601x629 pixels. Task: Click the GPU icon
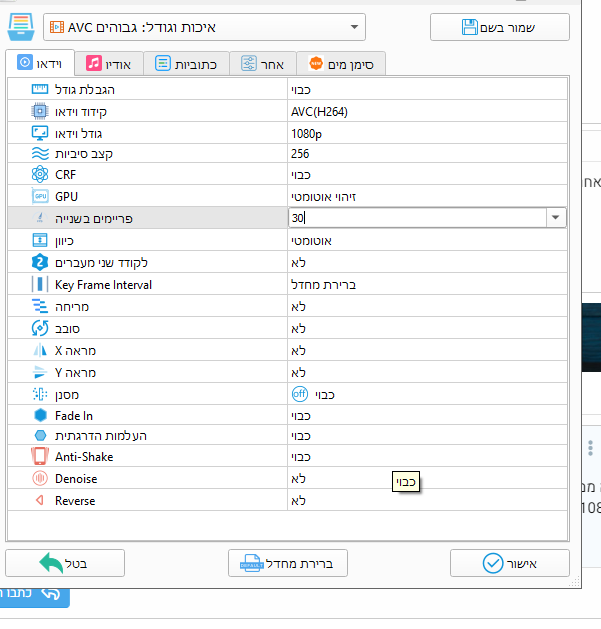coord(40,196)
